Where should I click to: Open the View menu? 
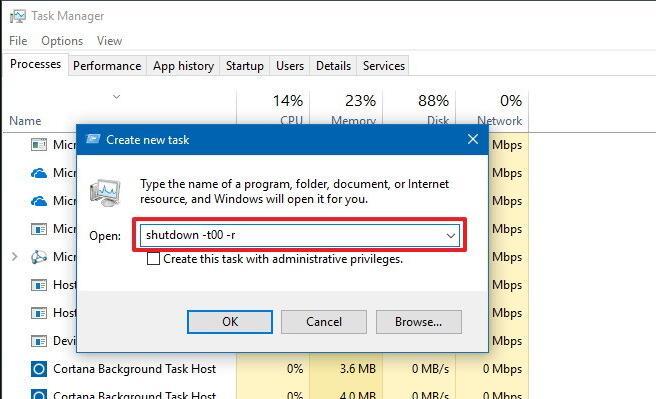point(109,41)
